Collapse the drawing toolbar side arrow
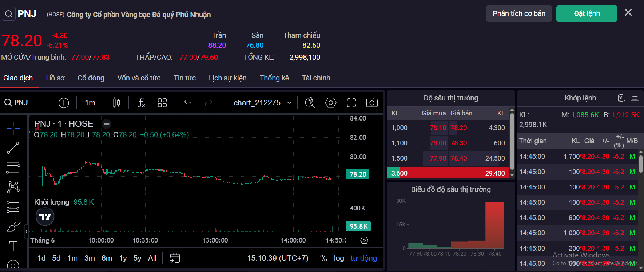644x272 pixels. coord(27,232)
